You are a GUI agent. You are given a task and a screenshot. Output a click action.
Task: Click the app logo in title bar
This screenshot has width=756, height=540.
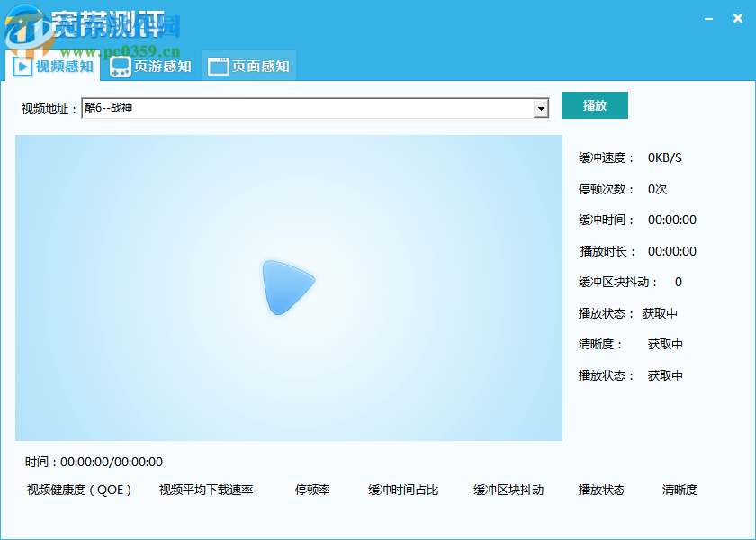pyautogui.click(x=25, y=27)
